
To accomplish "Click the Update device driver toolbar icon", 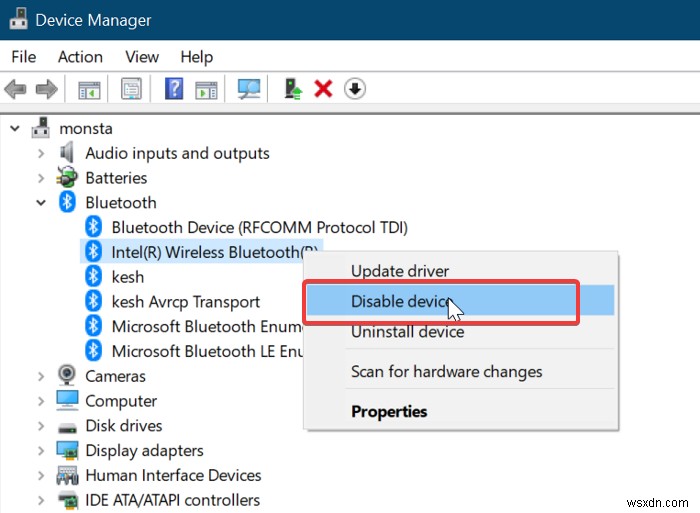I will click(x=293, y=88).
